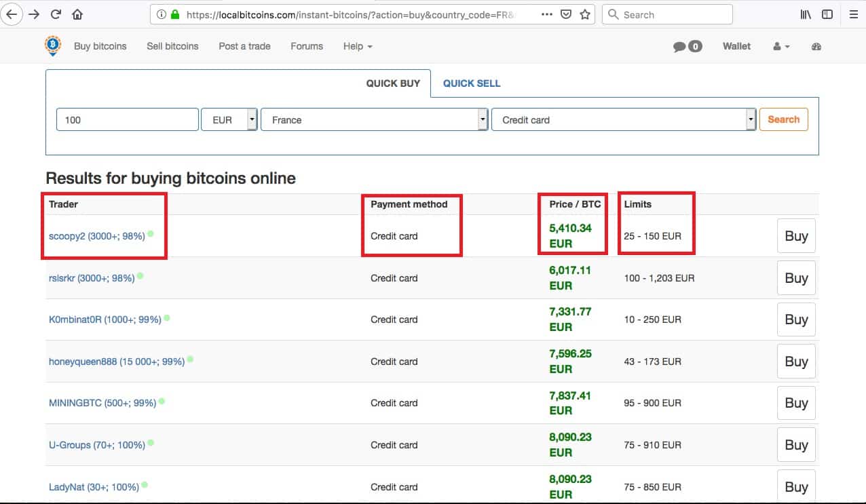This screenshot has height=504, width=866.
Task: Switch to the QUICK SELL tab
Action: pyautogui.click(x=472, y=83)
